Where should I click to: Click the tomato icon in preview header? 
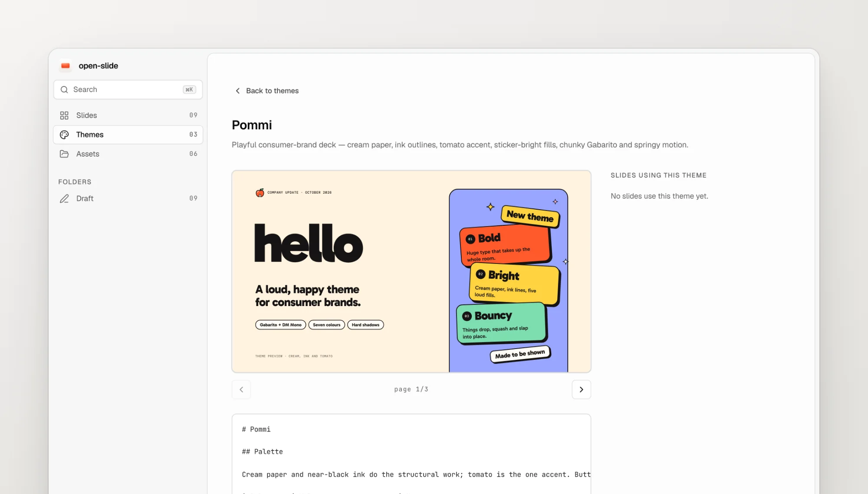260,193
